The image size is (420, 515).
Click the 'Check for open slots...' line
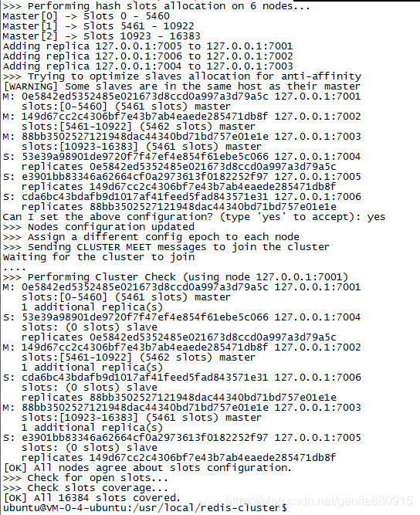pyautogui.click(x=86, y=478)
